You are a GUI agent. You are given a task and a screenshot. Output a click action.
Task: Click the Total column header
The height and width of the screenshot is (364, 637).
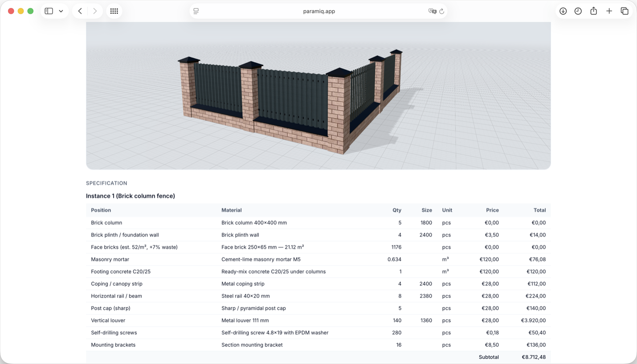coord(539,210)
